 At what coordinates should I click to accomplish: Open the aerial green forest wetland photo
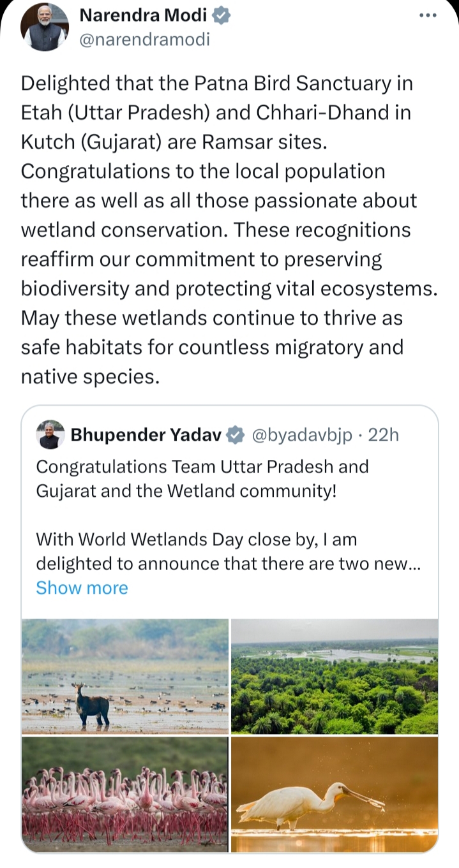[x=335, y=676]
